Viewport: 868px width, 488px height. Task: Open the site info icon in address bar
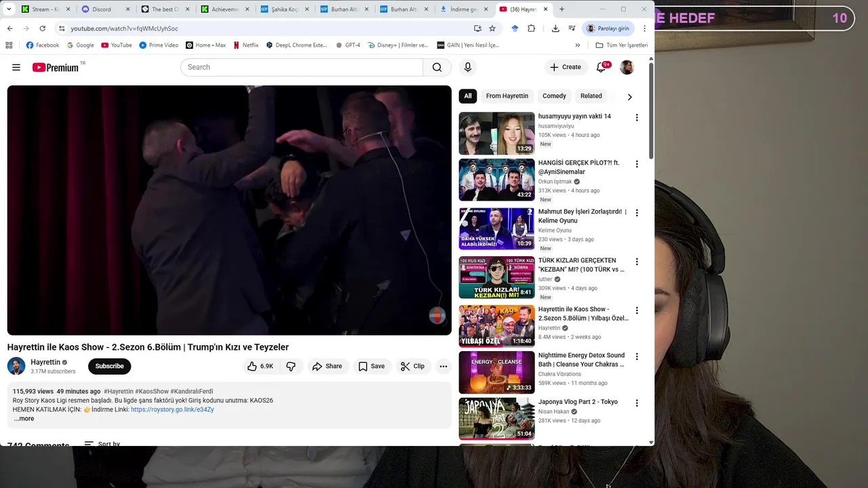click(x=62, y=28)
